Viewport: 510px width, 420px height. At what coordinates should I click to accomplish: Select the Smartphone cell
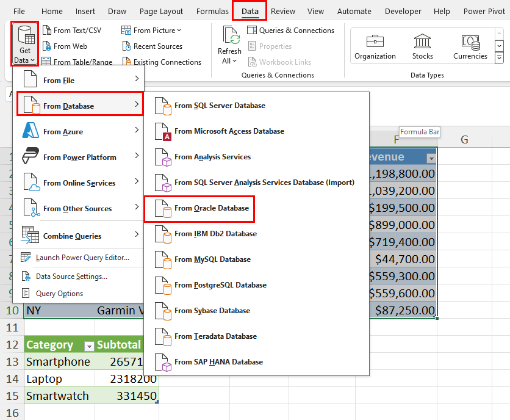(60, 362)
